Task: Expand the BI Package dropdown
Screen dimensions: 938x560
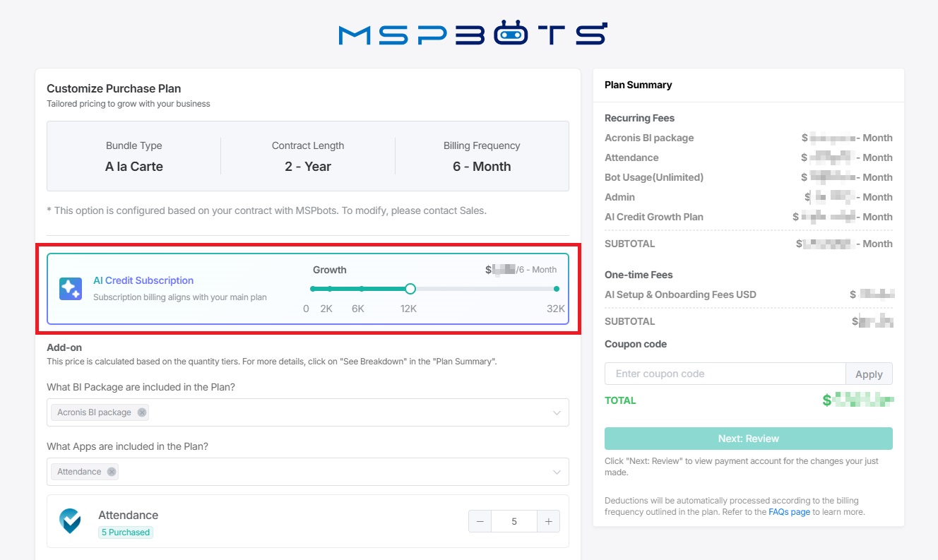Action: [557, 412]
